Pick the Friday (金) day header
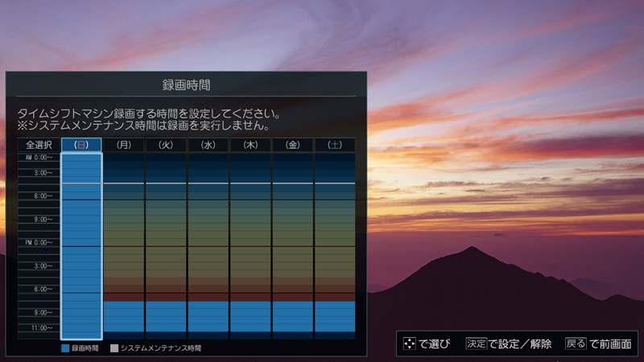644x362 pixels. pos(292,145)
